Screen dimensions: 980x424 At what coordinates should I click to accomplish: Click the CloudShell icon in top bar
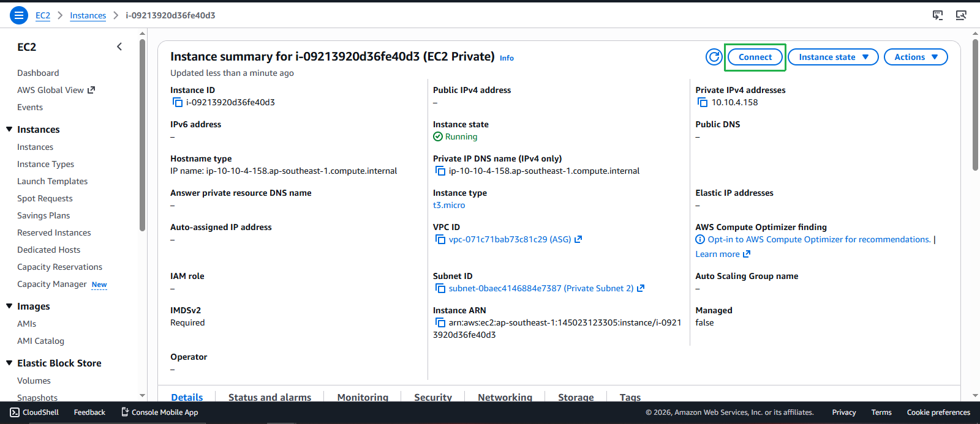click(x=938, y=15)
